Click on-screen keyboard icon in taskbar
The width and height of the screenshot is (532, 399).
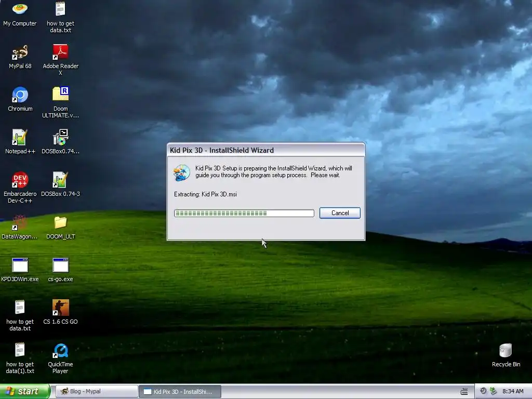(464, 392)
